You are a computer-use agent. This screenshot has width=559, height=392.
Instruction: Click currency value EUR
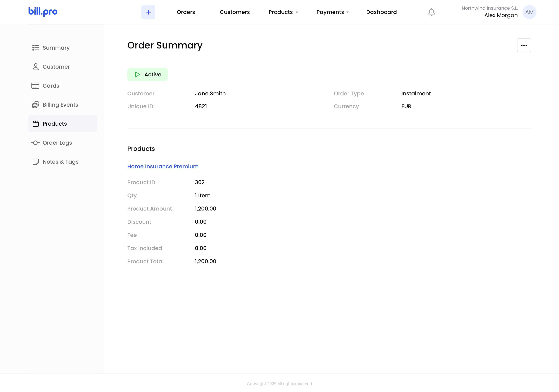pyautogui.click(x=406, y=106)
